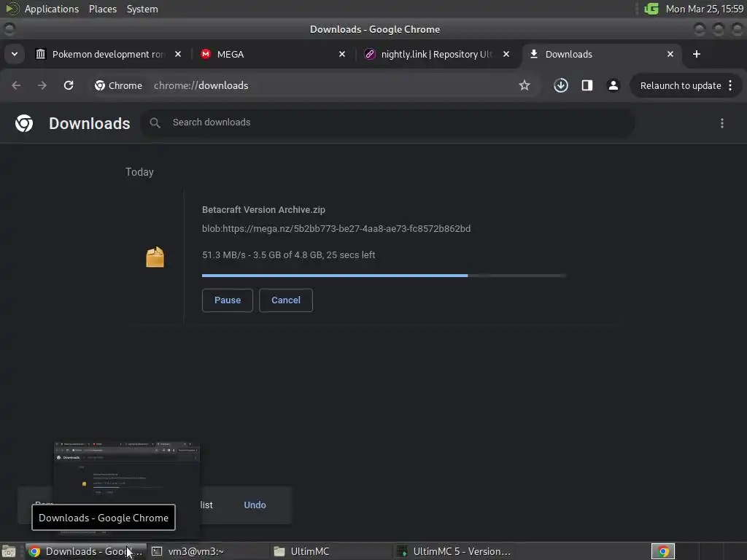
Task: Click the show desktop icon in taskbar
Action: click(9, 551)
